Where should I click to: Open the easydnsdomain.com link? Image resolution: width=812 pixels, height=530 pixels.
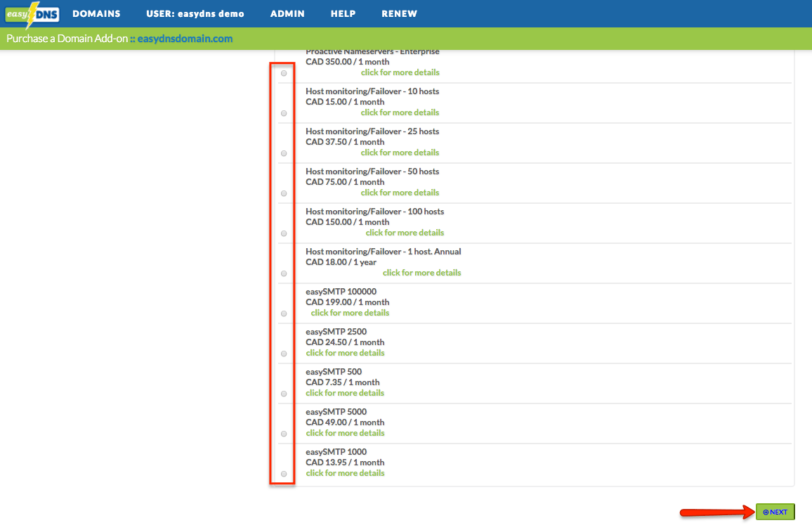[185, 39]
